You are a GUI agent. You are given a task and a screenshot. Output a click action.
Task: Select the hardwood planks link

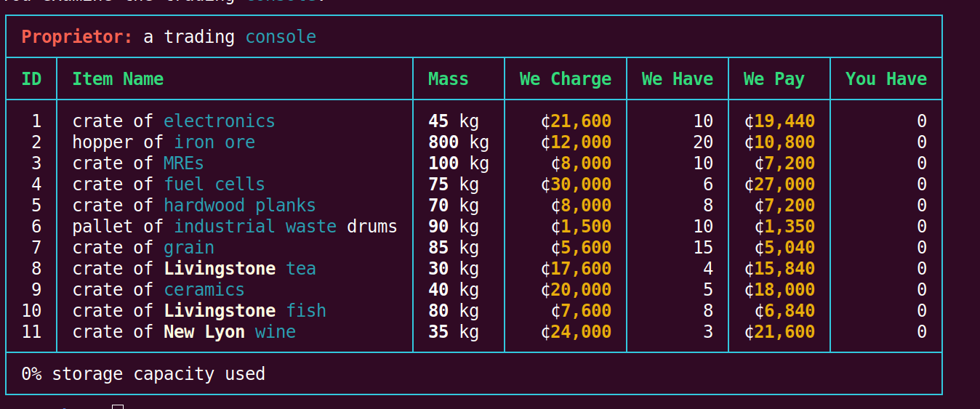point(239,205)
